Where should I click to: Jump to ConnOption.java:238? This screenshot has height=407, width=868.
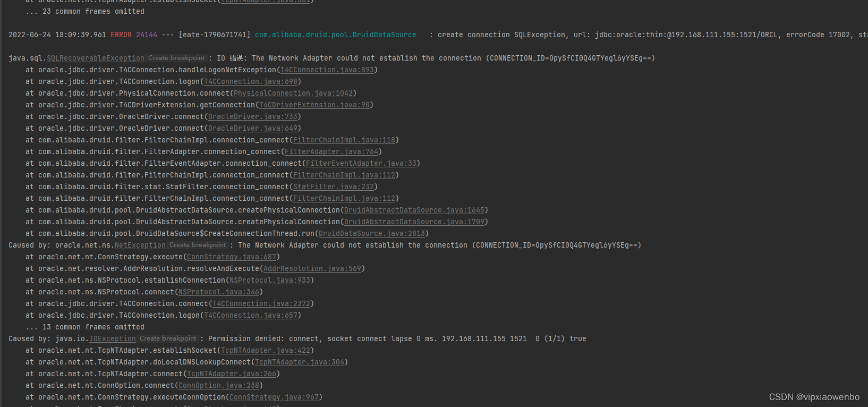pyautogui.click(x=219, y=386)
